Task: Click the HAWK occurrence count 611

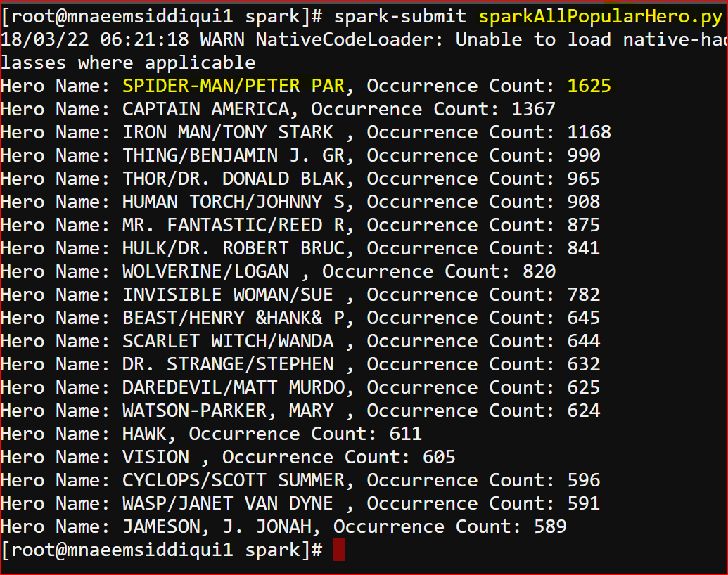Action: click(405, 434)
